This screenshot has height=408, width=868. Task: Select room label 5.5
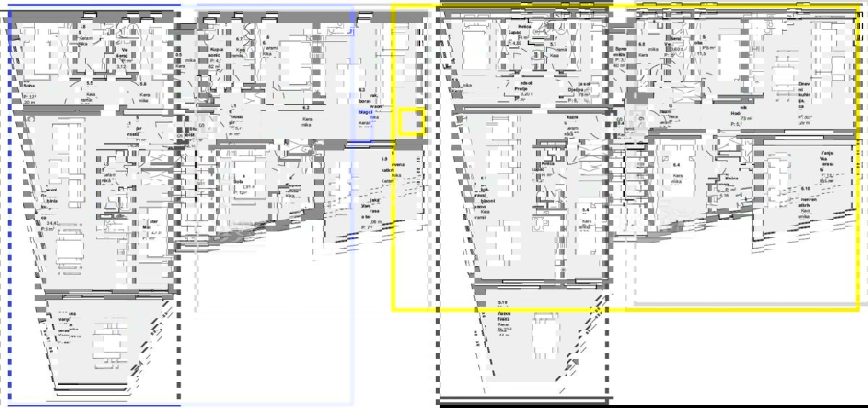[90, 83]
